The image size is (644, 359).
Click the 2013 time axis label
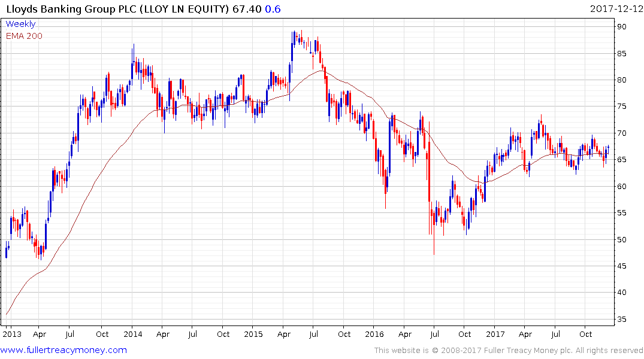(12, 334)
